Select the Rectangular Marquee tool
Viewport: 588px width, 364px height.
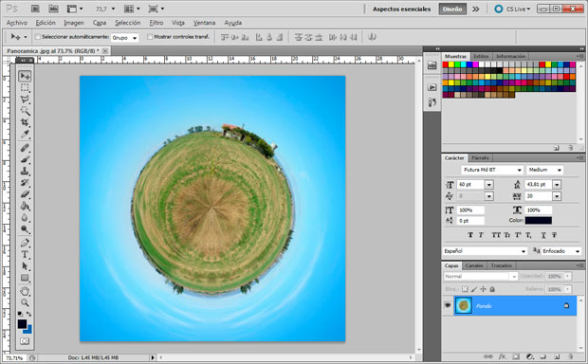pyautogui.click(x=25, y=88)
